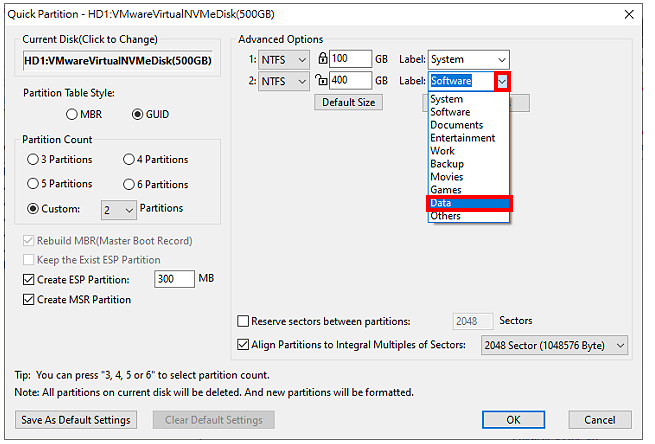The width and height of the screenshot is (655, 444).
Task: Click partition 1 size field showing 100
Action: pos(350,59)
